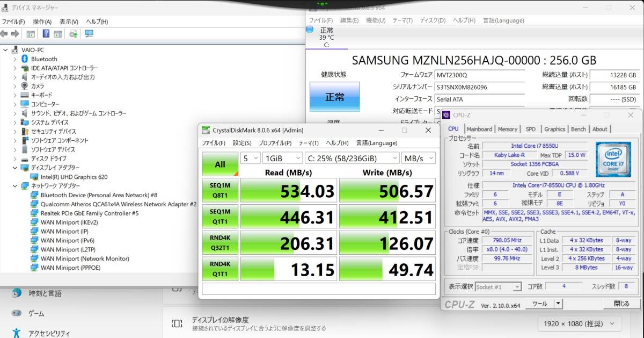This screenshot has height=338, width=644.
Task: Open the 1920 × 1080 resolution dropdown
Action: point(579,323)
